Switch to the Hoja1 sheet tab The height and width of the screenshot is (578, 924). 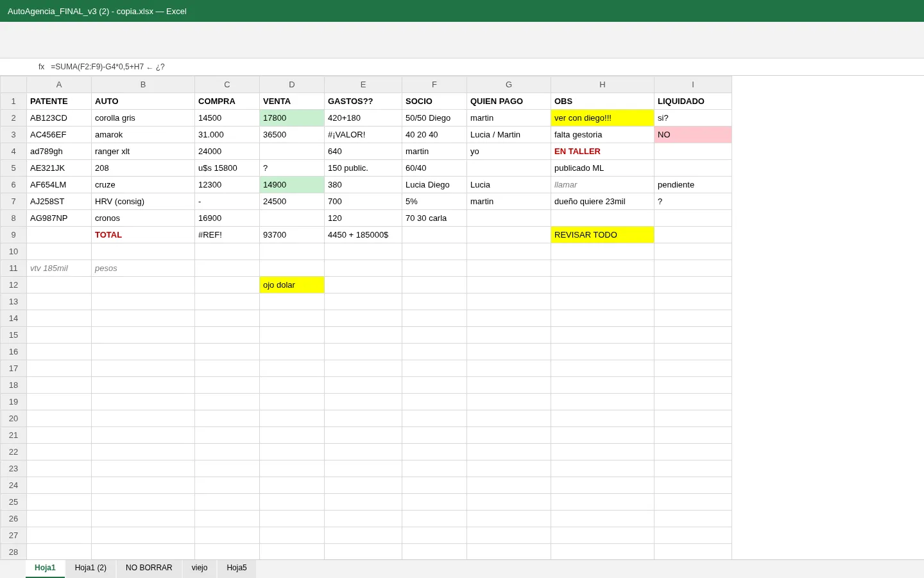[45, 568]
